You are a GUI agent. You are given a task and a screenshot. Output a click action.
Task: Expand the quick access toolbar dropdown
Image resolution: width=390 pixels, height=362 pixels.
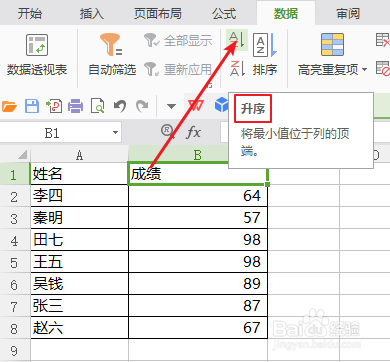coord(171,107)
